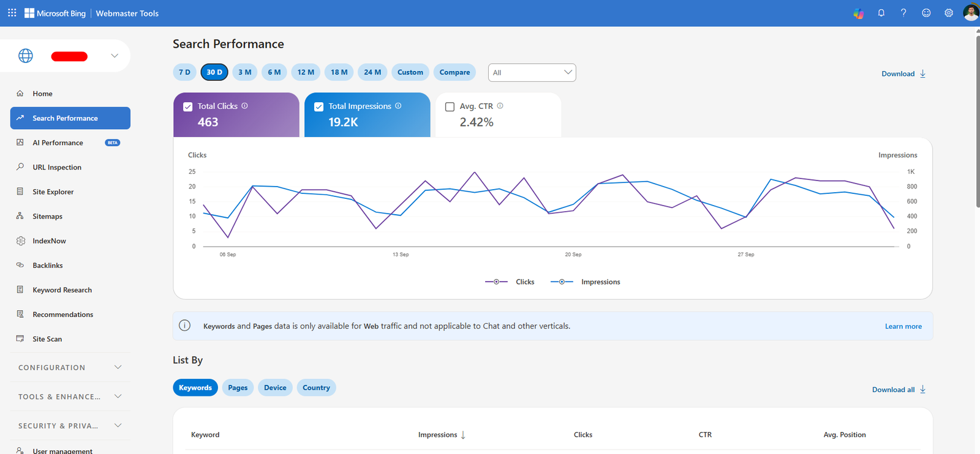Image resolution: width=980 pixels, height=454 pixels.
Task: Select the Custom date range
Action: pyautogui.click(x=410, y=72)
